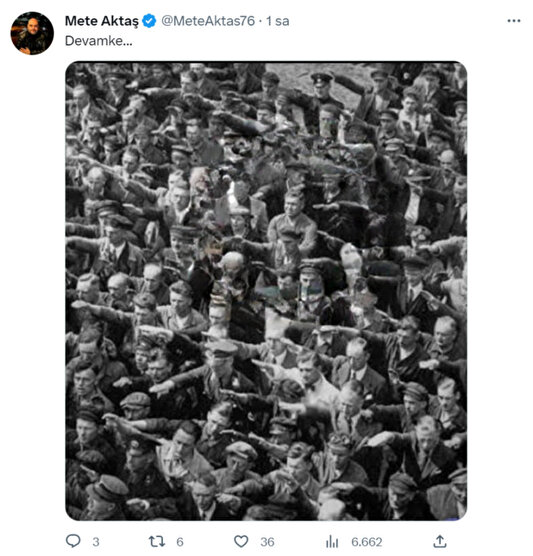533x556 pixels.
Task: Retweet using the arrows icon
Action: [x=156, y=541]
